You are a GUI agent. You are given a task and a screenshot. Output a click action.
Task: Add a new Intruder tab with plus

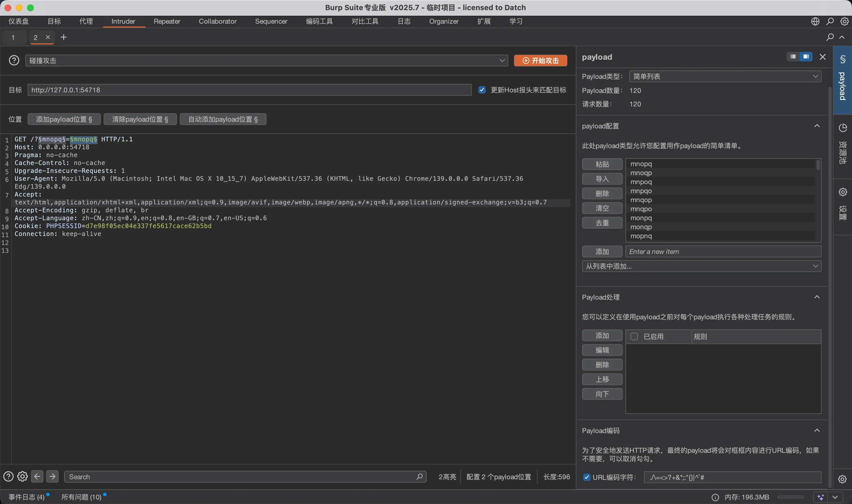(x=64, y=37)
